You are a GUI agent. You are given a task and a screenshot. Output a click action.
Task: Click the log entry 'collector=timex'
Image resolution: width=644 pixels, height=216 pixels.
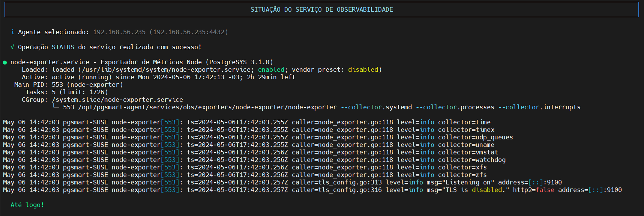(466, 130)
